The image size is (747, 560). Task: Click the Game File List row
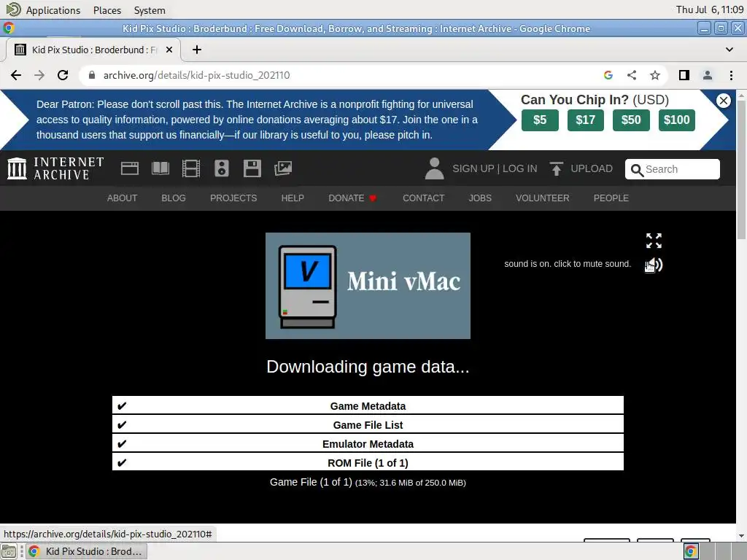coord(368,425)
